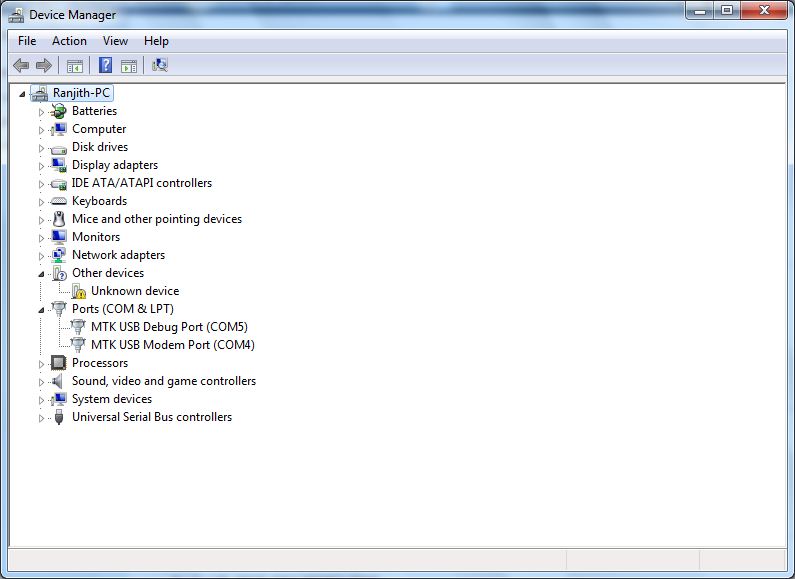Click the Other devices question-mark icon
795x579 pixels.
59,273
